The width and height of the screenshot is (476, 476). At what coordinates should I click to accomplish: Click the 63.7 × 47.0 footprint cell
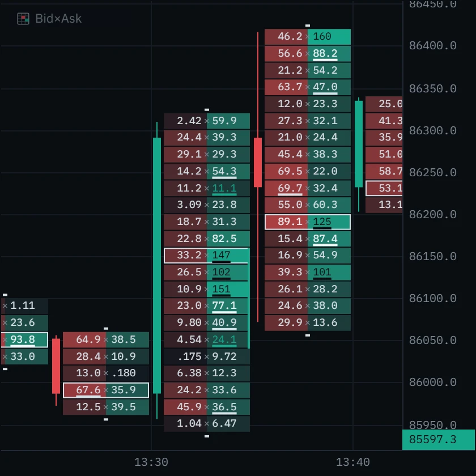coord(308,87)
